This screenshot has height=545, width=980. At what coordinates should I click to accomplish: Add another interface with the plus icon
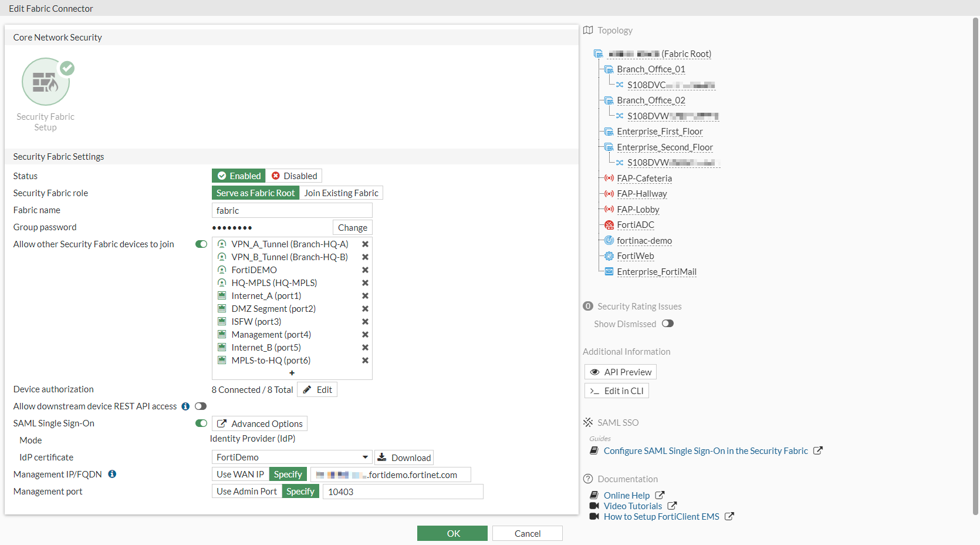point(292,373)
